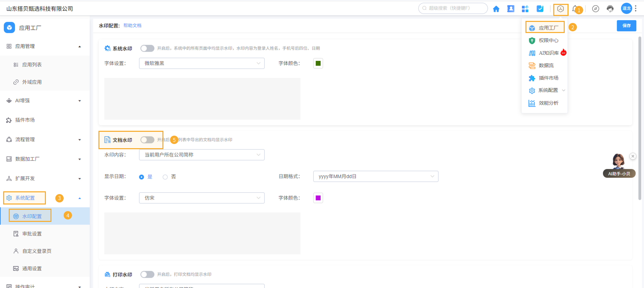
Task: Open the yyyy年MM月dd日 date format dropdown
Action: 376,176
